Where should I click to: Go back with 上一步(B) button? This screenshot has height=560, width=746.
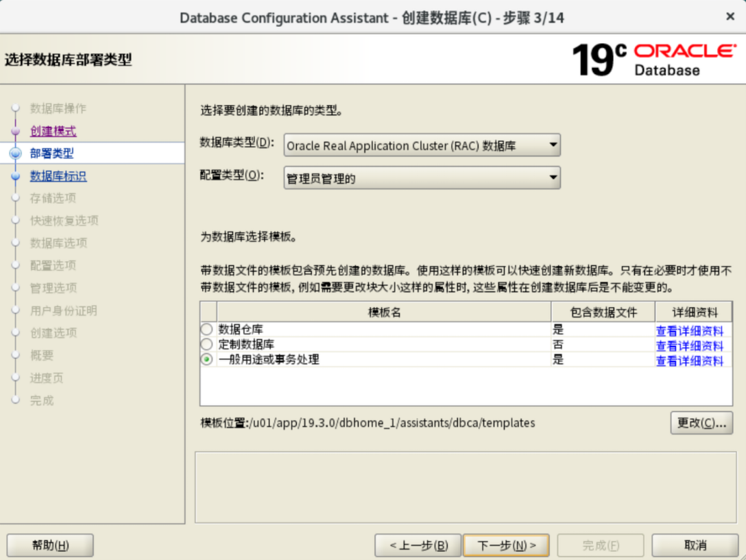pyautogui.click(x=418, y=546)
